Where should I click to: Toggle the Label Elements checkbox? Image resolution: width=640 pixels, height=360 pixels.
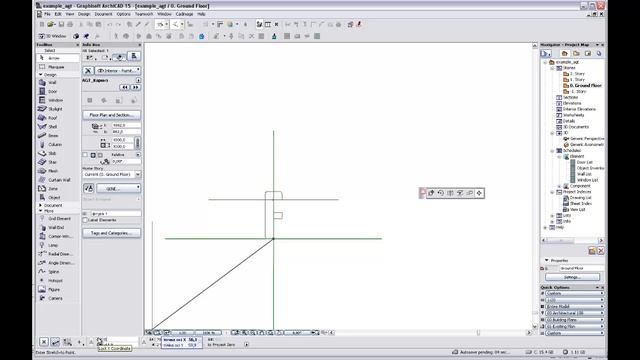pyautogui.click(x=85, y=220)
